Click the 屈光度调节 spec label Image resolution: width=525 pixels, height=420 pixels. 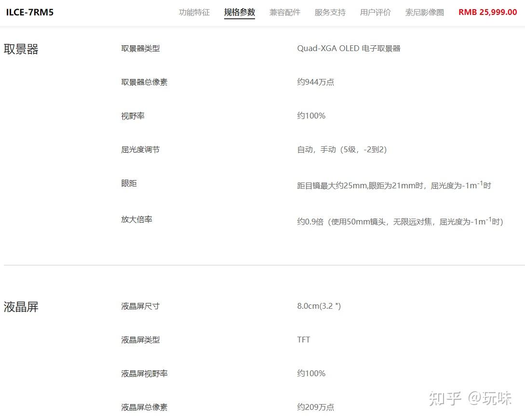pyautogui.click(x=140, y=149)
